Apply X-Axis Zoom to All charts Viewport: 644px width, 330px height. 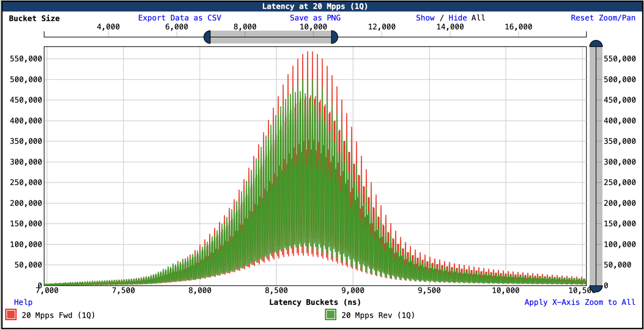[580, 302]
